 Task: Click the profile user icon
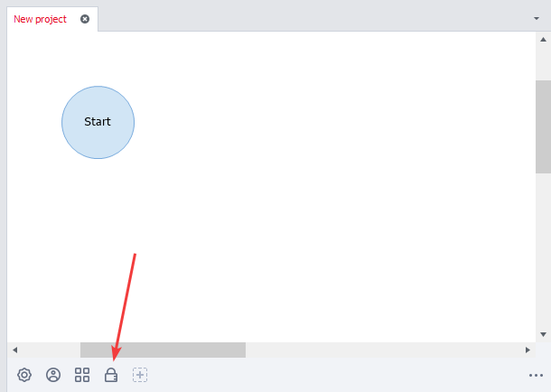(53, 375)
